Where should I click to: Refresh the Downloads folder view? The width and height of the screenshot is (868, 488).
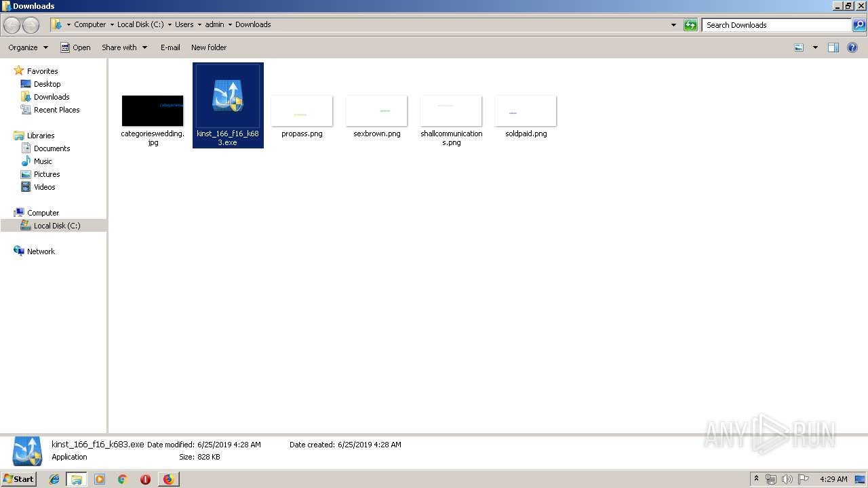pyautogui.click(x=690, y=25)
